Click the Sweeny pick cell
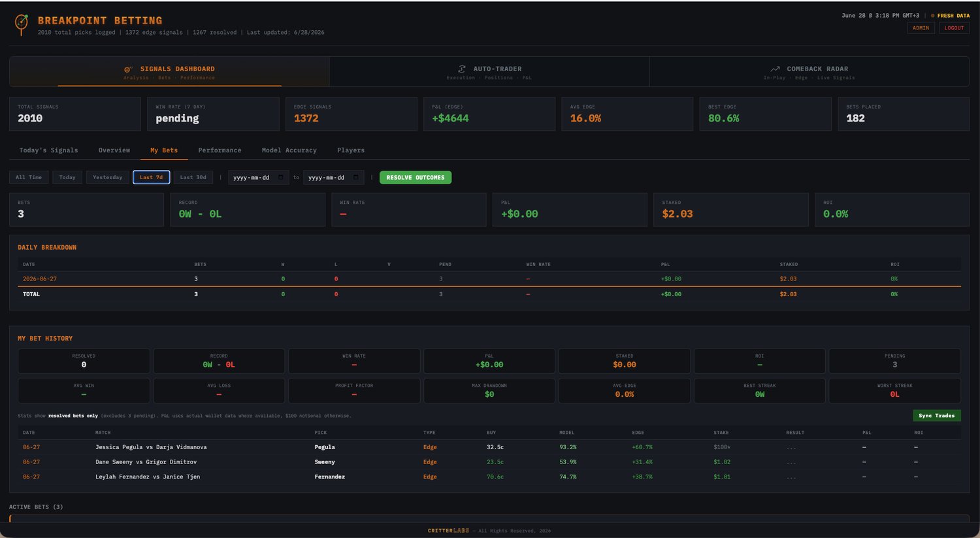The image size is (980, 538). pos(325,462)
